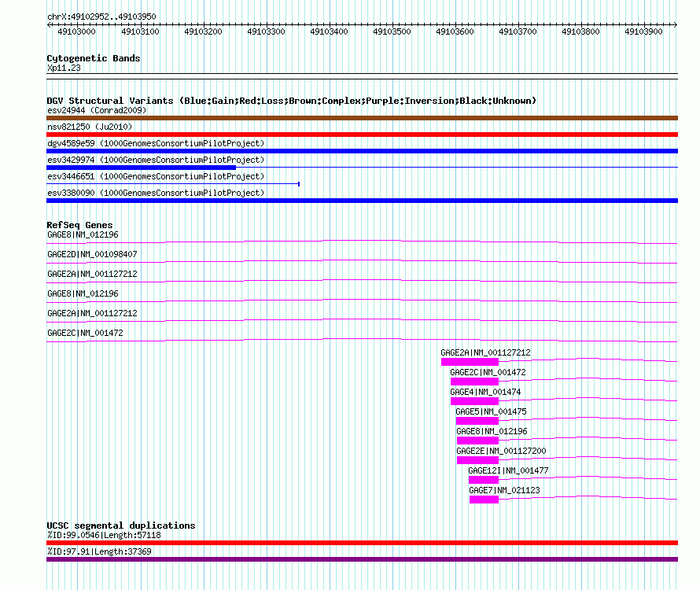Pick ruler coordinate 49103500
The image size is (700, 590).
click(x=392, y=31)
